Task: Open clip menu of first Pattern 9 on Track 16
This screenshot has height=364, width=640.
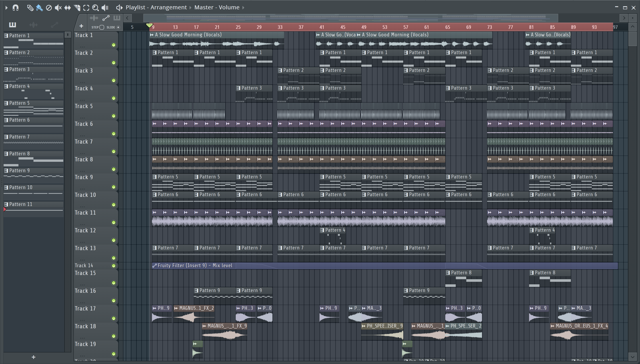Action: 196,291
